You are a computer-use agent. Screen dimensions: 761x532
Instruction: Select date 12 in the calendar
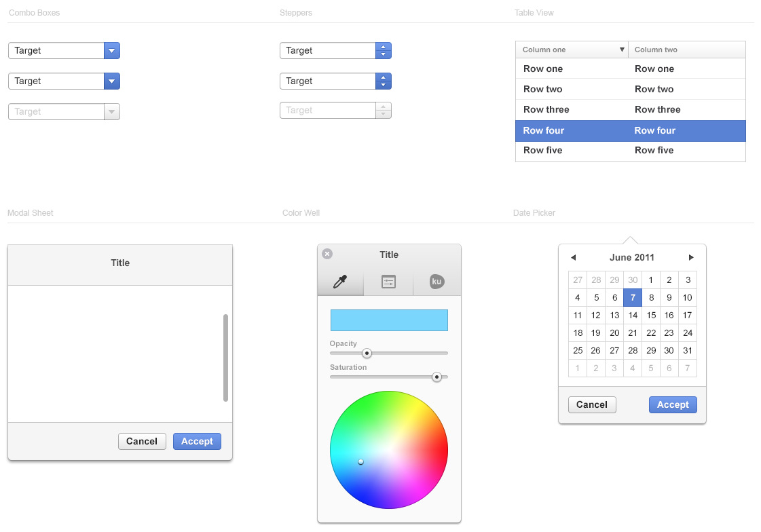click(x=596, y=316)
